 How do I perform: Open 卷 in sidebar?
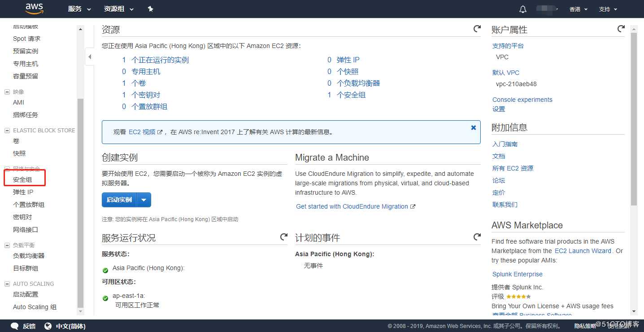[x=16, y=141]
